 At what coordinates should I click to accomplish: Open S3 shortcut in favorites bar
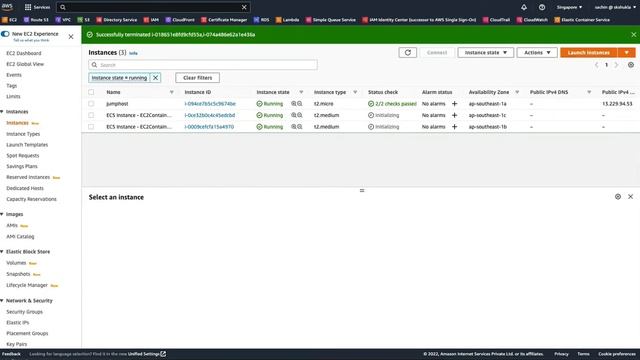(x=84, y=20)
